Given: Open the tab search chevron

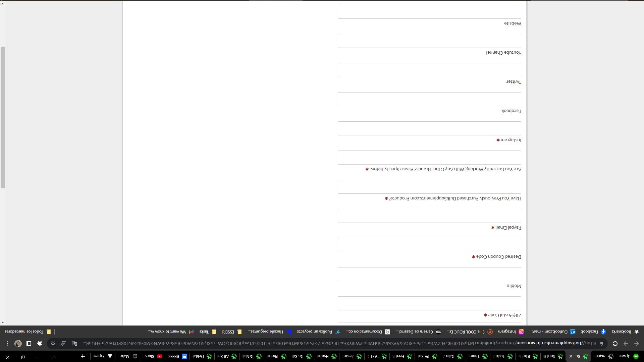Looking at the screenshot, I should [54, 357].
